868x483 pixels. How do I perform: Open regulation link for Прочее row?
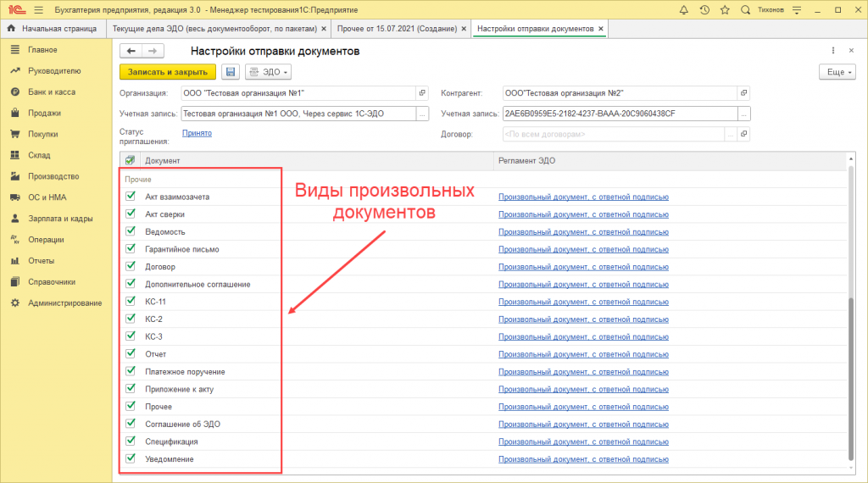[583, 407]
